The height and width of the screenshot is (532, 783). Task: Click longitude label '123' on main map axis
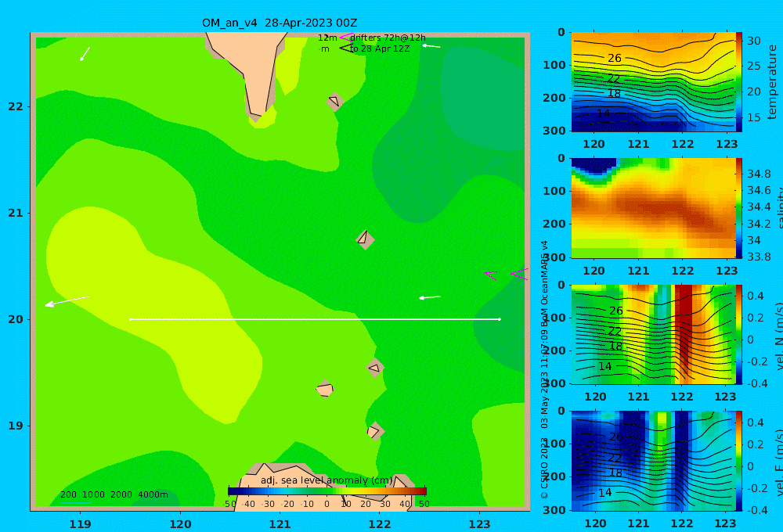point(479,524)
